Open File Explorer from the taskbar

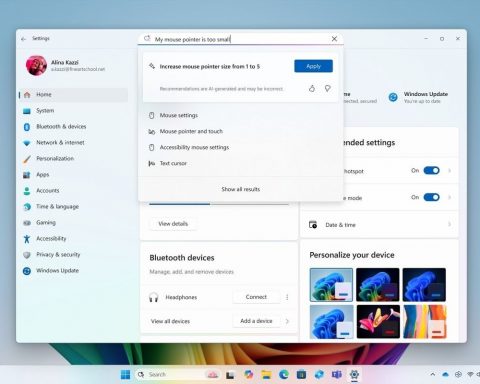(x=266, y=375)
